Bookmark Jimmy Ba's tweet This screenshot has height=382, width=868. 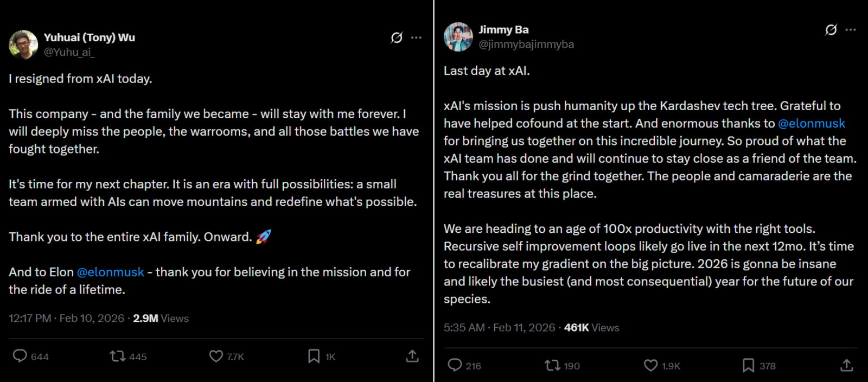[749, 366]
